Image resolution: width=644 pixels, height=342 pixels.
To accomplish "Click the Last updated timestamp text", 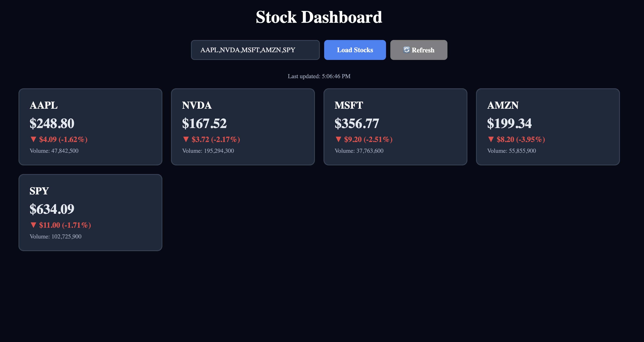I will point(319,76).
